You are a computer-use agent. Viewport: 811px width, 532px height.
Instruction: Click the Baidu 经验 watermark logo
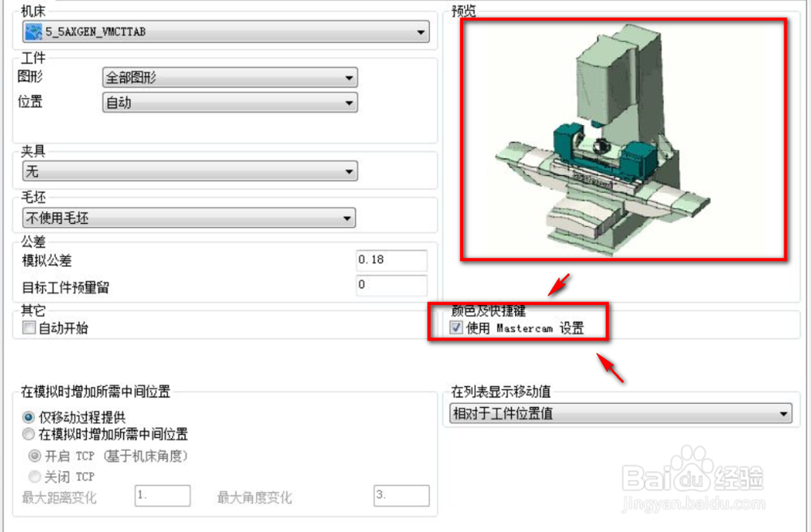[693, 478]
